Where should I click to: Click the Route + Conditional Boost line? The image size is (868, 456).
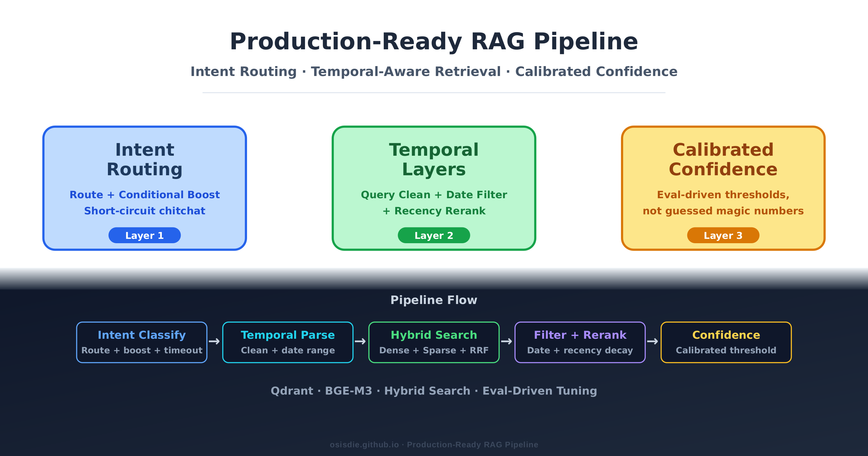pos(144,194)
